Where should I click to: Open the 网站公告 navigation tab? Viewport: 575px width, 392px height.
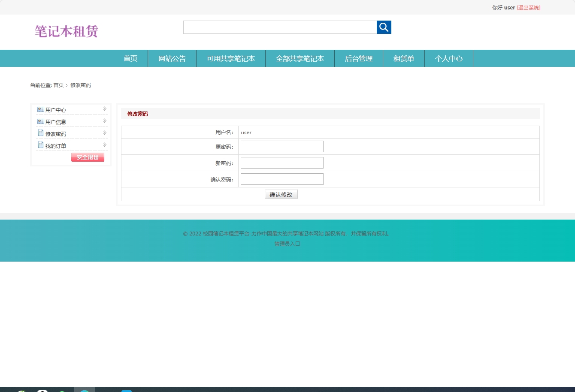(172, 58)
